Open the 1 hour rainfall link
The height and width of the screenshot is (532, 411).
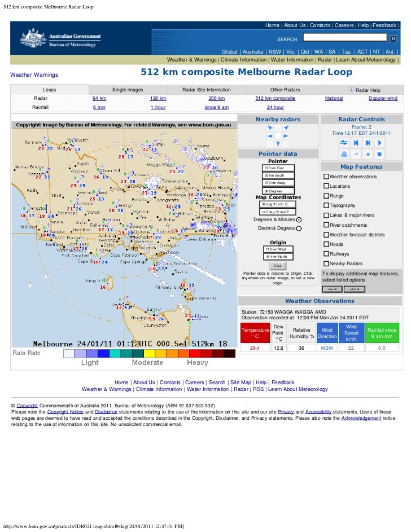pyautogui.click(x=158, y=107)
